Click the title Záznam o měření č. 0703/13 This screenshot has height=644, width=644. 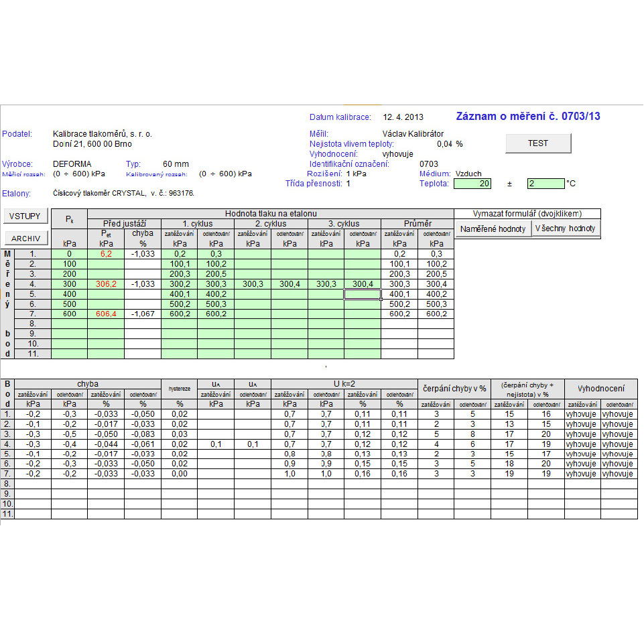coord(528,116)
